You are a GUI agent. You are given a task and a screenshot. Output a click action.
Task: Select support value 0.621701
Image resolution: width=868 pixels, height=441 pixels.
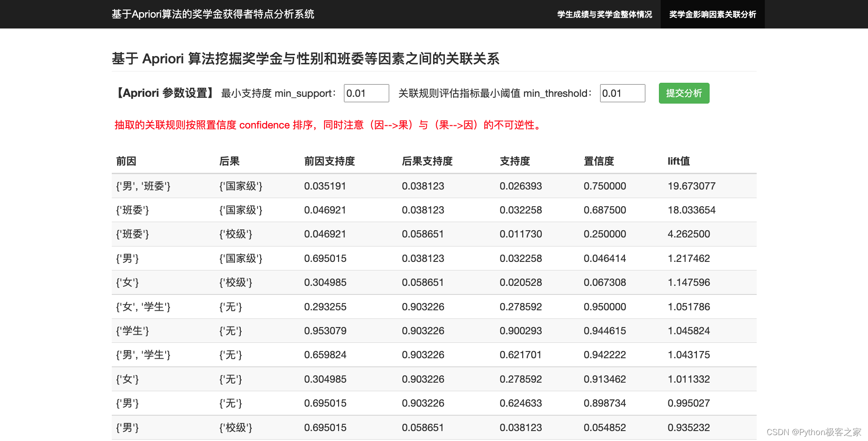coord(520,355)
